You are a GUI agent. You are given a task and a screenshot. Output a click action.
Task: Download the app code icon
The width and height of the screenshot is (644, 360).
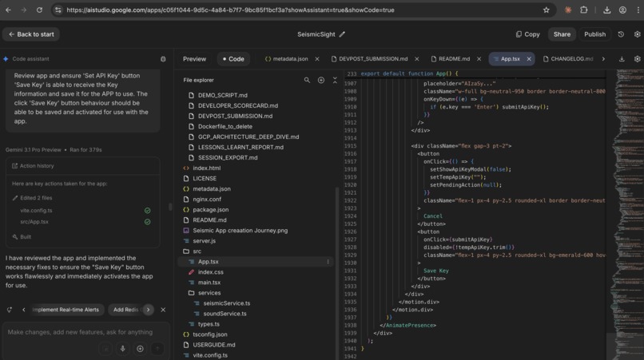[x=622, y=59]
